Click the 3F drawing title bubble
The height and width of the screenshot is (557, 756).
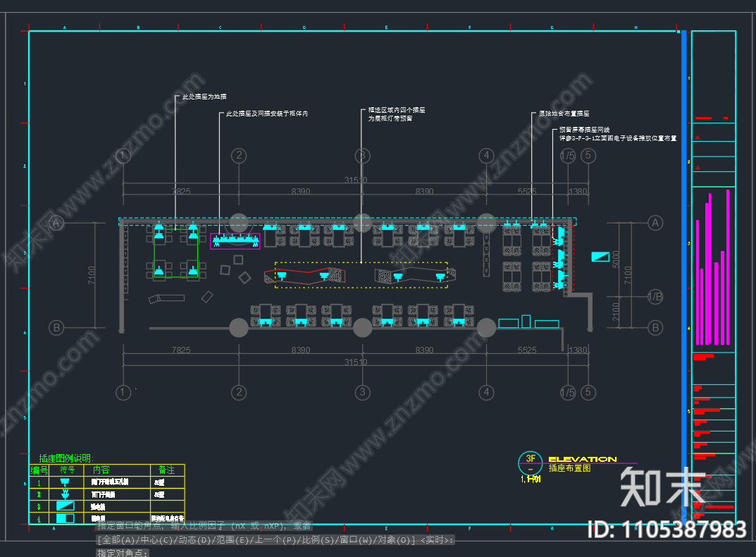531,463
